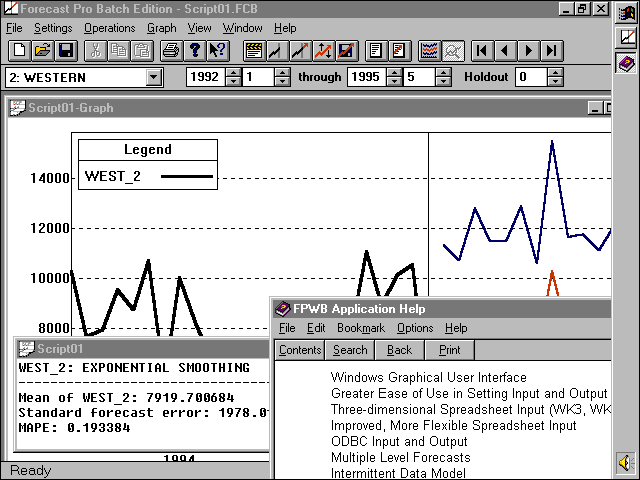Click the chart icon in right sidebar

(626, 37)
